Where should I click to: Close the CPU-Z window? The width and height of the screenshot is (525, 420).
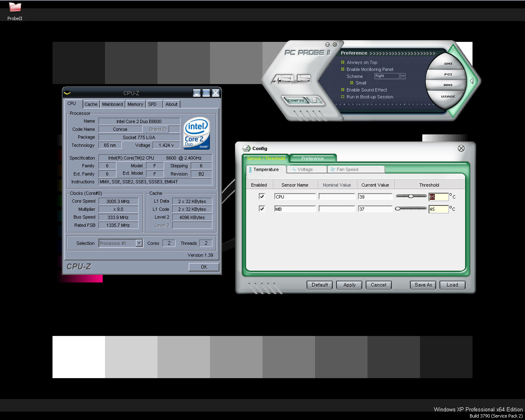pos(216,93)
